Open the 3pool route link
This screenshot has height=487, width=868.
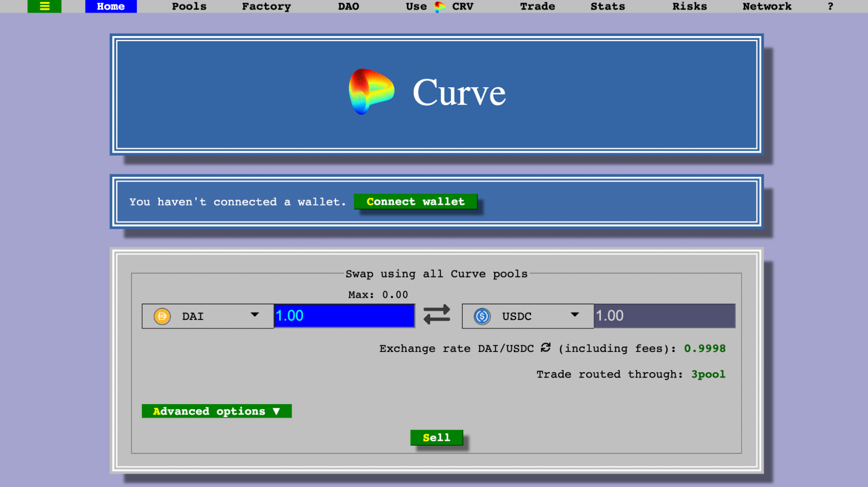click(708, 374)
